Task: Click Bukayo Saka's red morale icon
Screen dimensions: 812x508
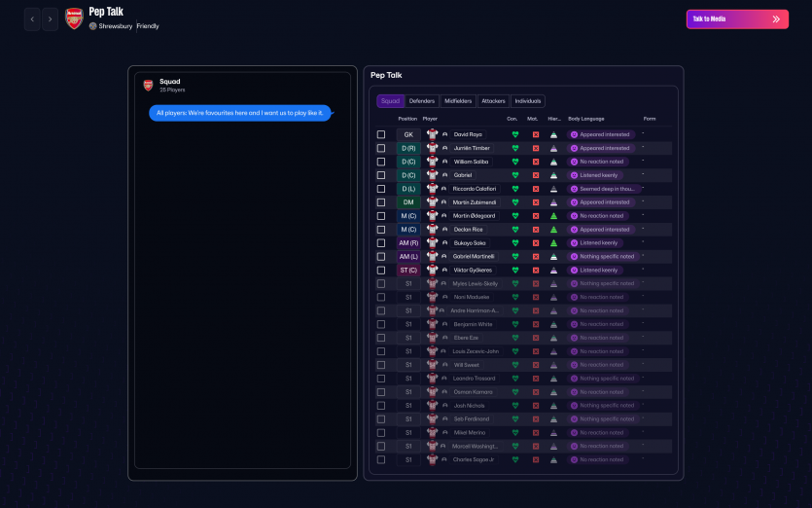Action: [x=535, y=243]
